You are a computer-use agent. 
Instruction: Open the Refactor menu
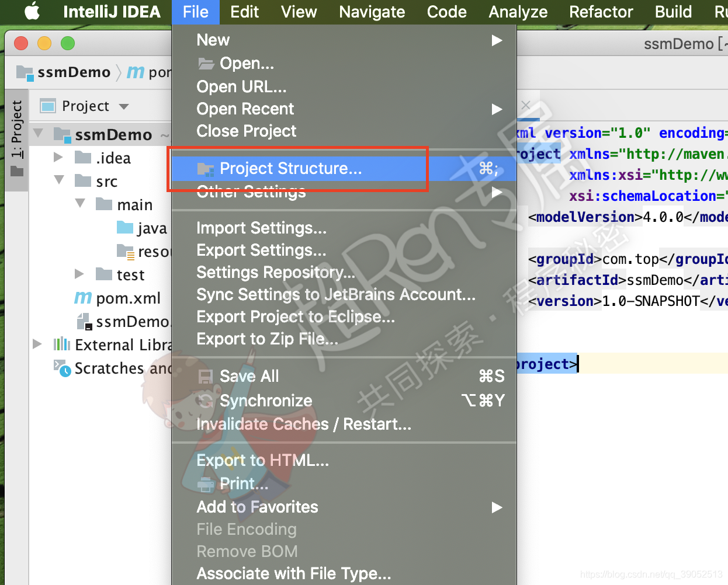(x=601, y=12)
